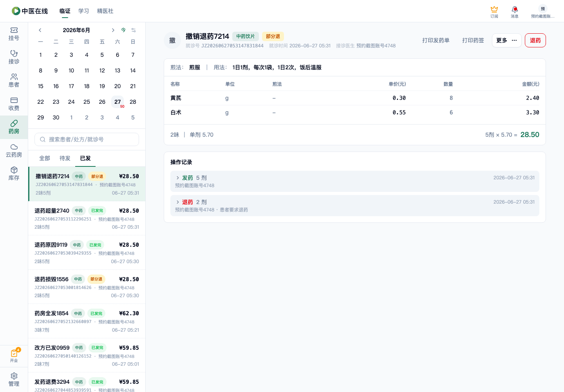Open the 收费 billing sidebar icon

pos(14,104)
